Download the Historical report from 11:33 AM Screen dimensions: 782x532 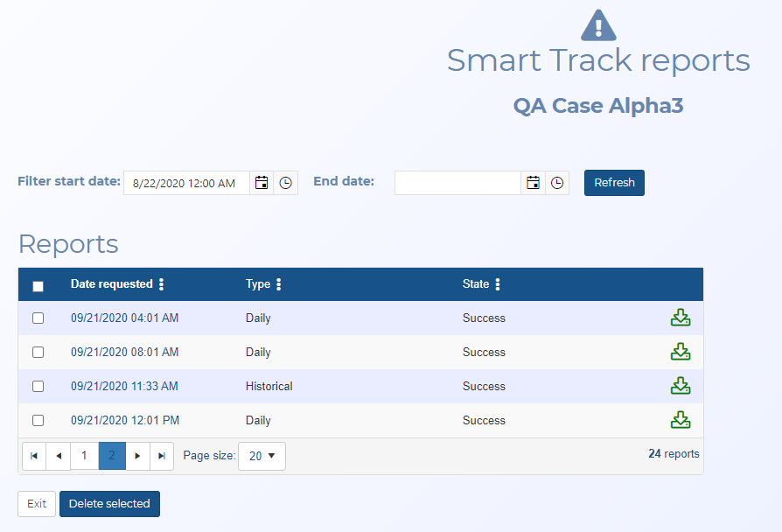point(681,386)
